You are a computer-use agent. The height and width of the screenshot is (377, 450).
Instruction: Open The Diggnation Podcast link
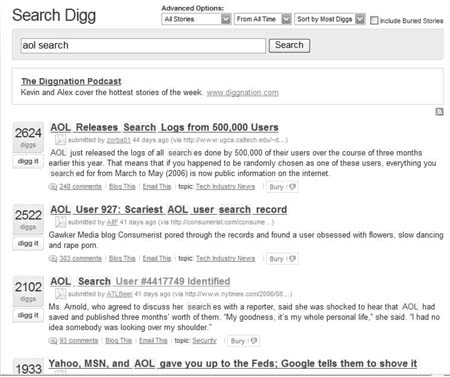coord(71,81)
